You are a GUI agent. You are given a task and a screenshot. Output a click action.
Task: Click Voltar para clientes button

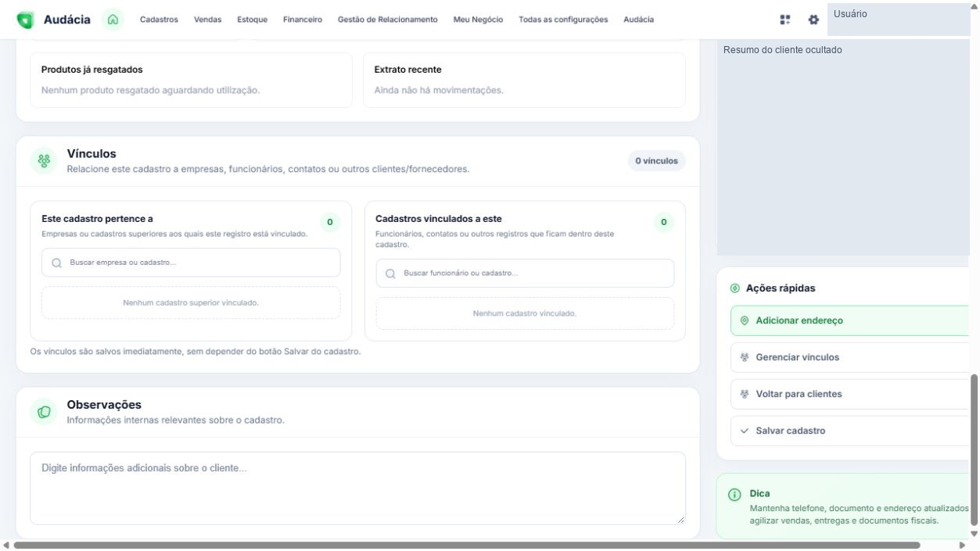[x=850, y=394]
